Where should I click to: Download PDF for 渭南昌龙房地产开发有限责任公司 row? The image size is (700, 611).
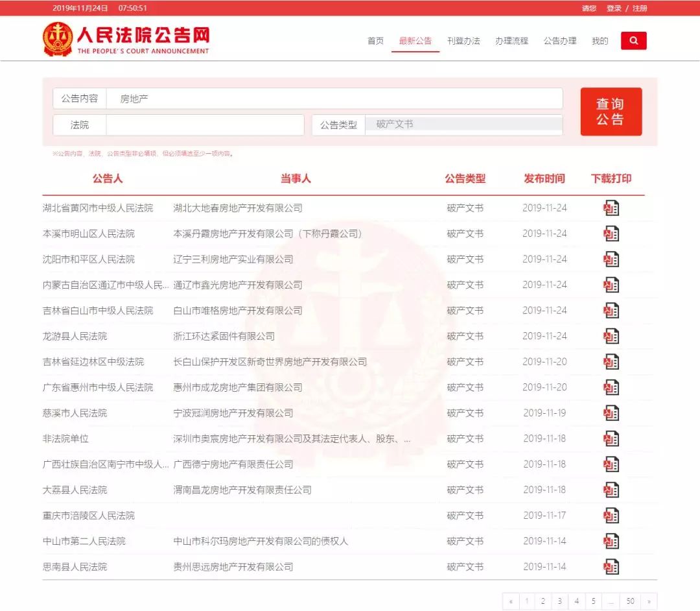pyautogui.click(x=610, y=490)
